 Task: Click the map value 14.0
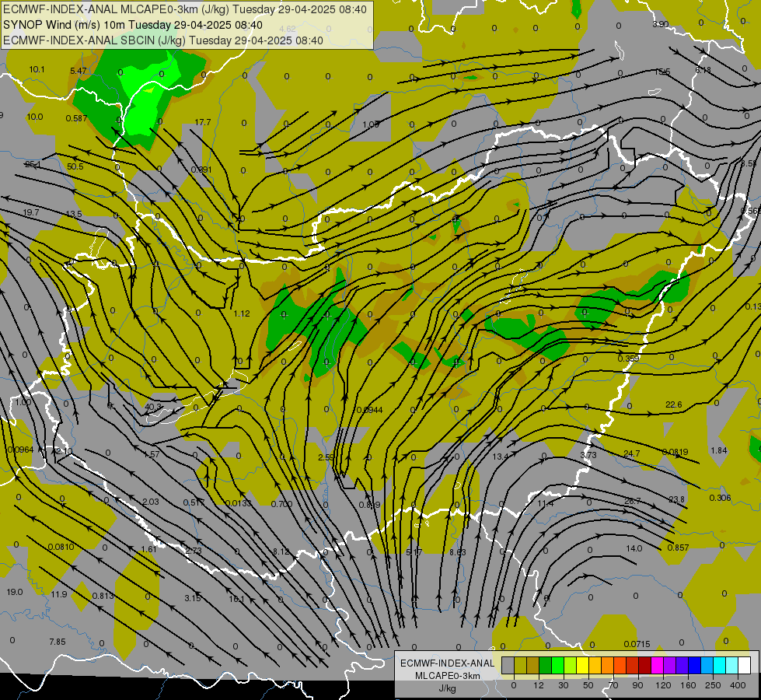coord(634,548)
